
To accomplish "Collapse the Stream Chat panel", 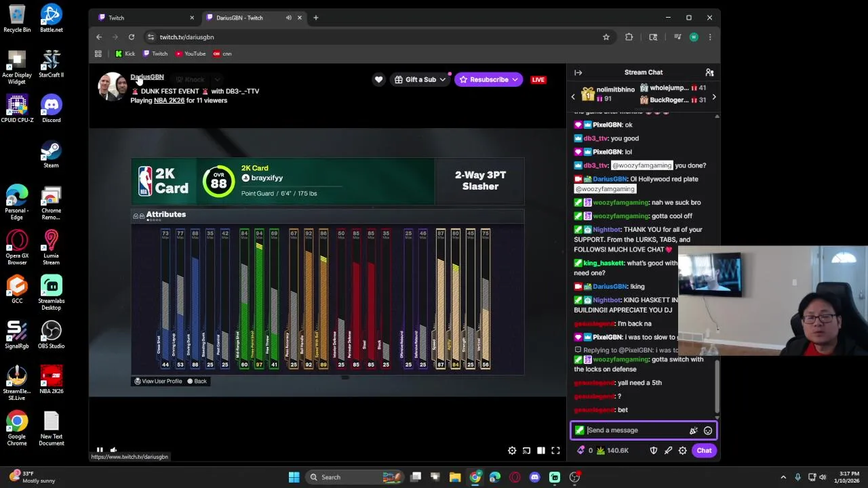I will pyautogui.click(x=578, y=73).
